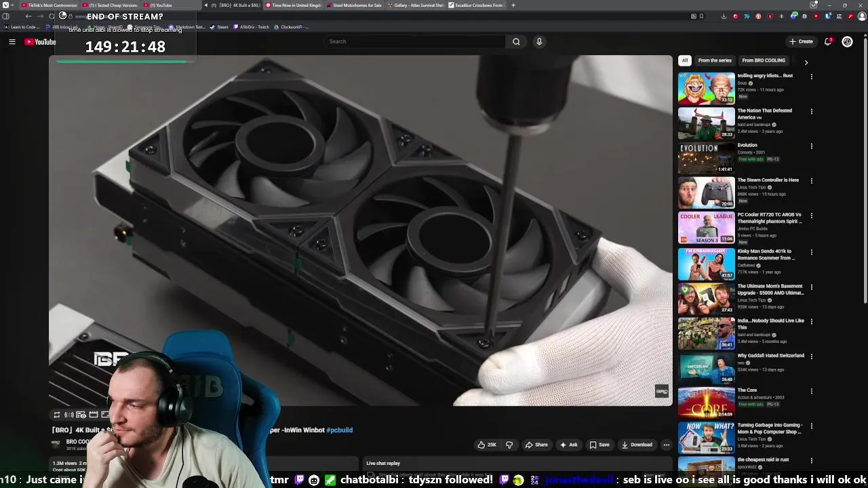
Task: Click the Download button
Action: 637,445
